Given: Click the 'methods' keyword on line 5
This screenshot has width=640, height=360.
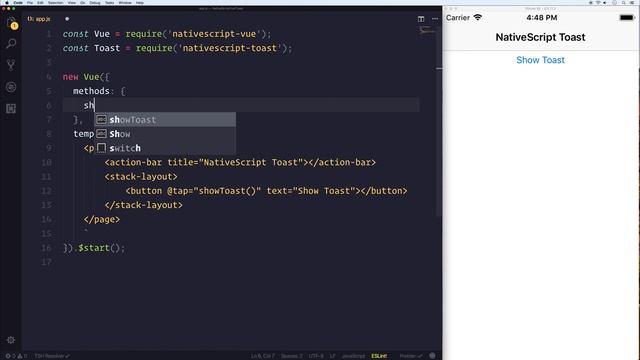Looking at the screenshot, I should point(91,91).
